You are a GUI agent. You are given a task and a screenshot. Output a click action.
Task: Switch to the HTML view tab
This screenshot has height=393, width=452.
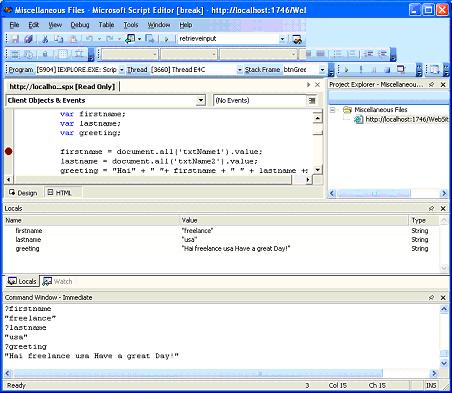(x=60, y=193)
